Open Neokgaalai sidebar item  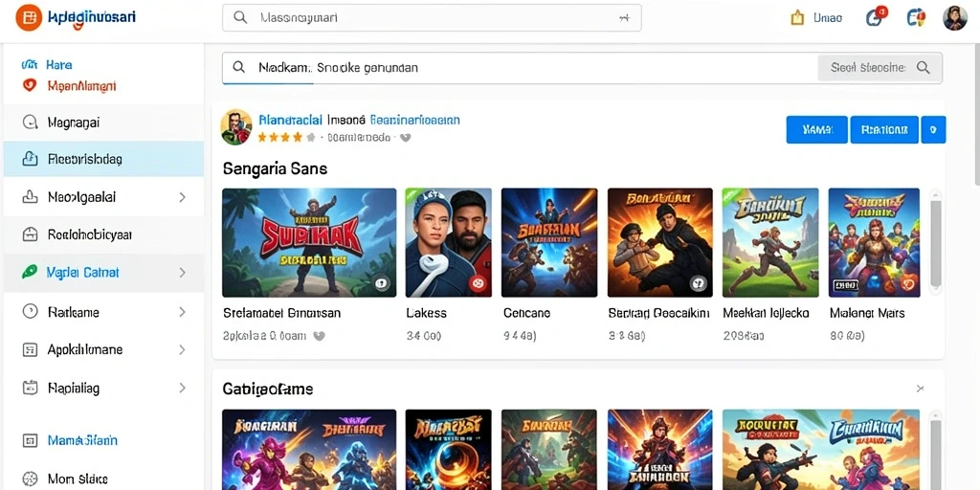(103, 197)
